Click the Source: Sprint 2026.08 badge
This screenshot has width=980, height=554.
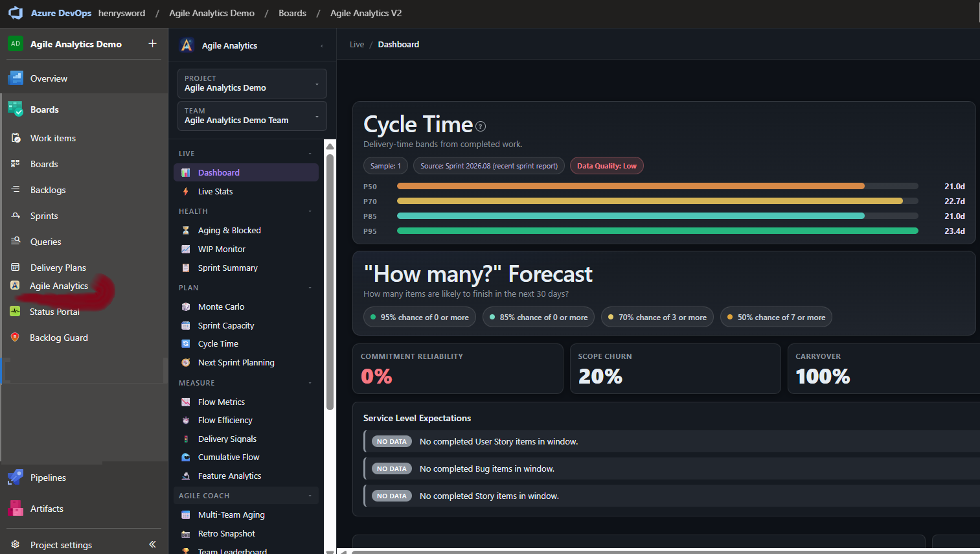(489, 166)
